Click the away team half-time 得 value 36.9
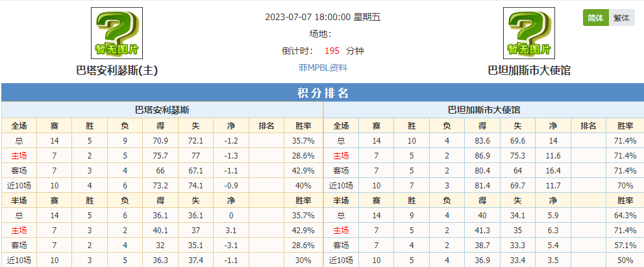Image resolution: width=644 pixels, height=267 pixels. pyautogui.click(x=482, y=260)
